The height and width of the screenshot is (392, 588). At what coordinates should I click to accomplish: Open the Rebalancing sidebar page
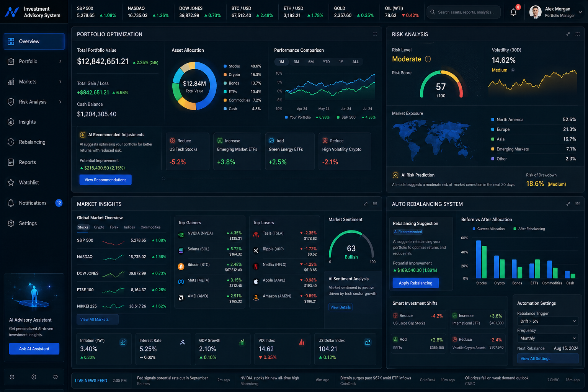pos(34,142)
